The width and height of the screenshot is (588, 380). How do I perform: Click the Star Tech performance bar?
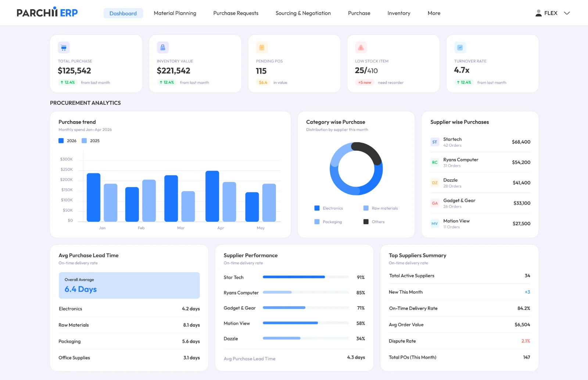pyautogui.click(x=306, y=277)
